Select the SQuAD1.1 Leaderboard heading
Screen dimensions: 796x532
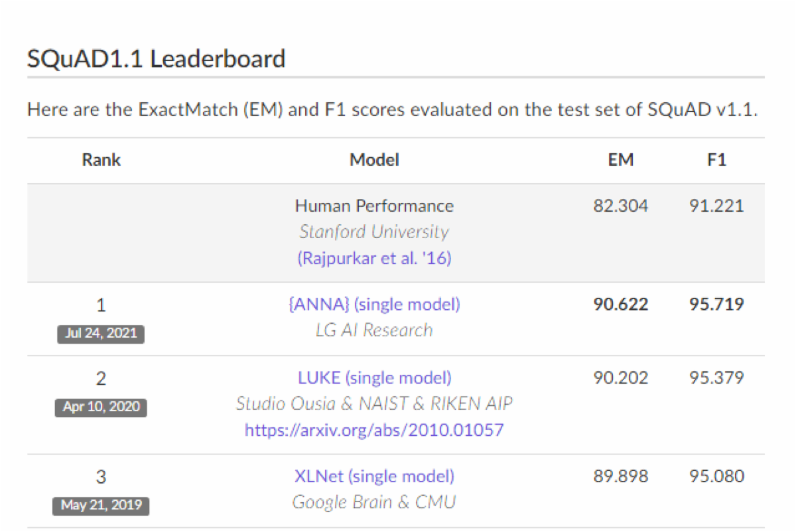pyautogui.click(x=157, y=59)
